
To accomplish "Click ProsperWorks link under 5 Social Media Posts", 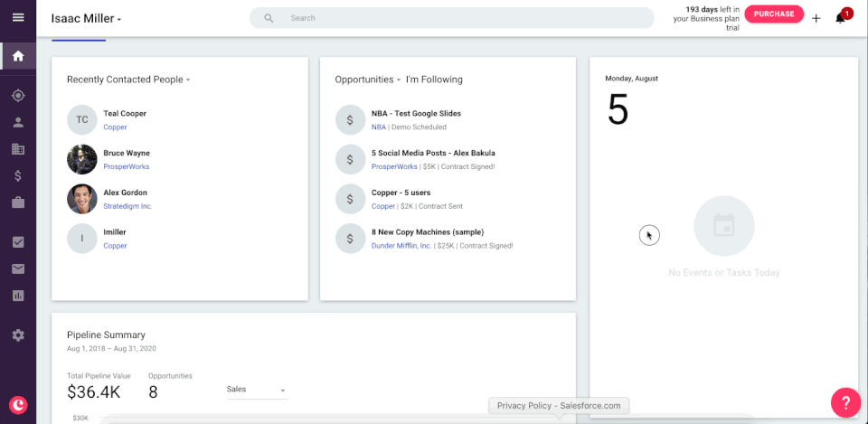I will pyautogui.click(x=394, y=166).
